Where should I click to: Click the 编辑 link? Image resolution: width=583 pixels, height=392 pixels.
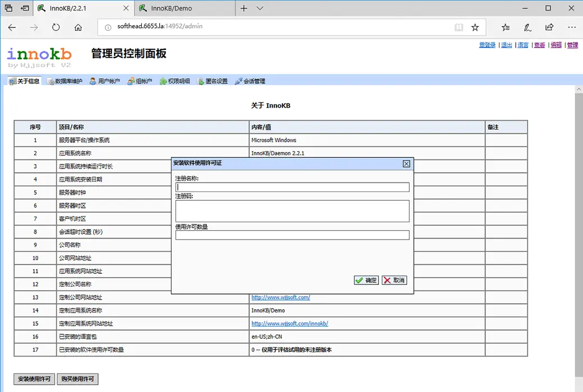(556, 45)
